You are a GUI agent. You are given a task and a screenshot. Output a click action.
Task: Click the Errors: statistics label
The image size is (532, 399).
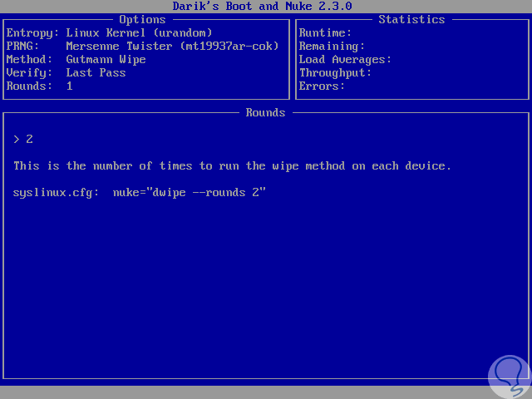click(322, 86)
